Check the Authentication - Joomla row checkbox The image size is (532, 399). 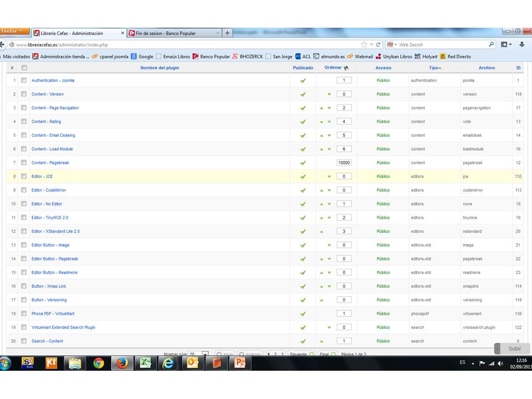click(x=24, y=80)
